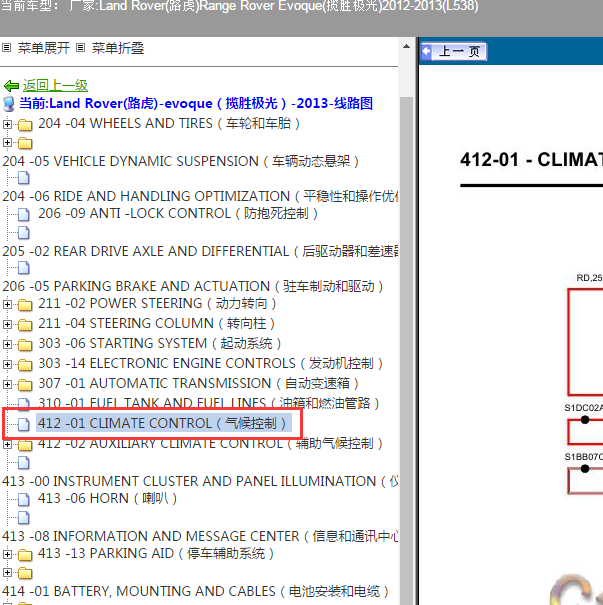Click the folder icon of 211-04 STEERING COLUMN
This screenshot has width=603, height=605.
pyautogui.click(x=25, y=325)
